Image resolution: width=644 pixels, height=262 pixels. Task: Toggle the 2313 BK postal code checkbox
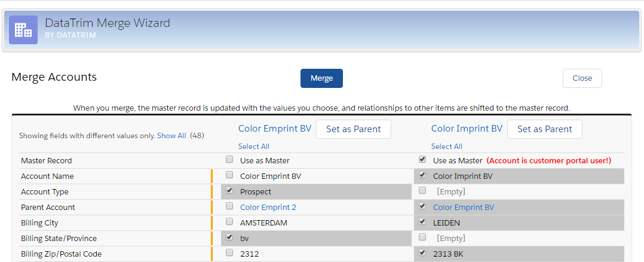(x=422, y=253)
